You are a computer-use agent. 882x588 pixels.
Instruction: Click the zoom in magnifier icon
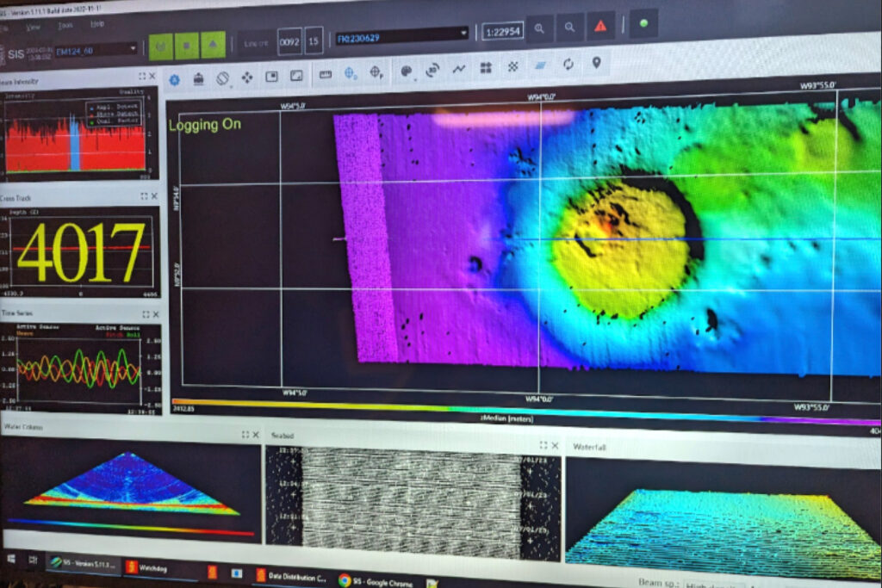tap(539, 28)
